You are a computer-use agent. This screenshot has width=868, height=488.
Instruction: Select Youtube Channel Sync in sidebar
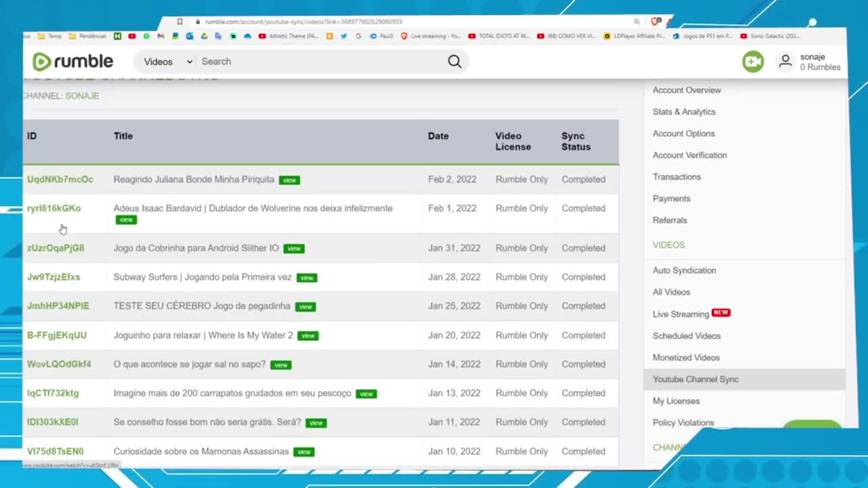[x=745, y=380]
